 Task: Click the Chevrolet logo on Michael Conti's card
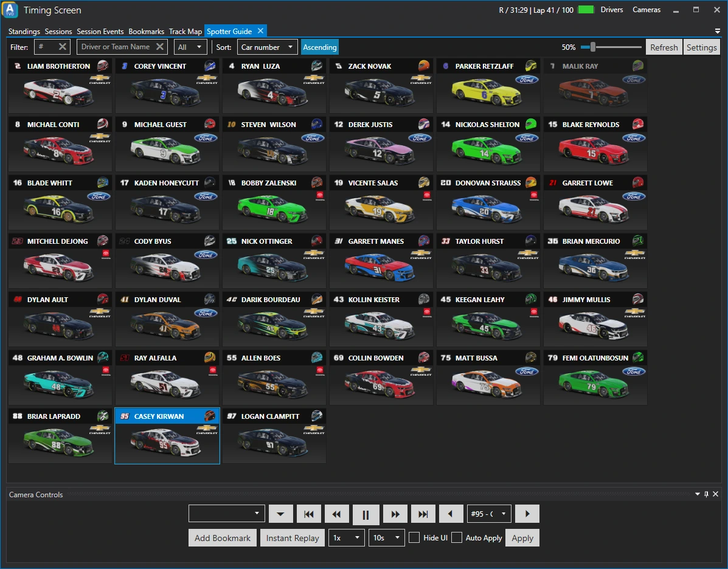(x=99, y=138)
